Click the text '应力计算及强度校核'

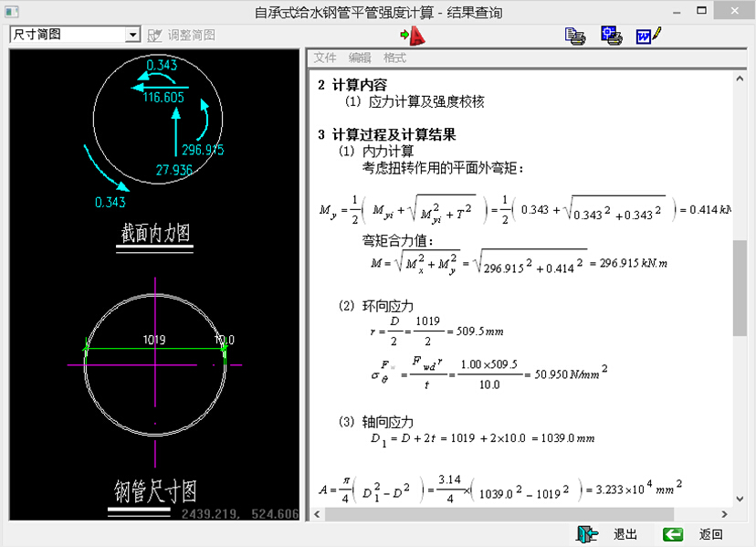coord(426,101)
